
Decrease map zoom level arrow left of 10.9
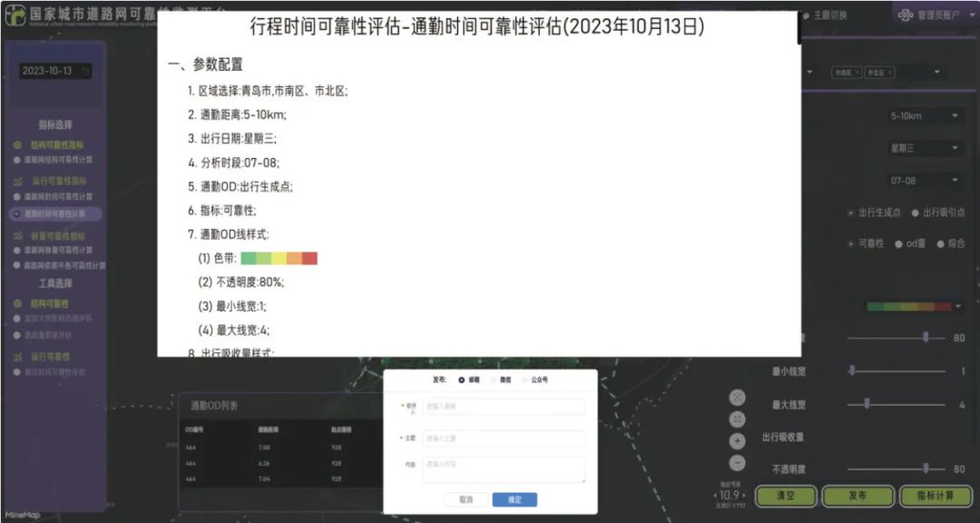pyautogui.click(x=716, y=496)
